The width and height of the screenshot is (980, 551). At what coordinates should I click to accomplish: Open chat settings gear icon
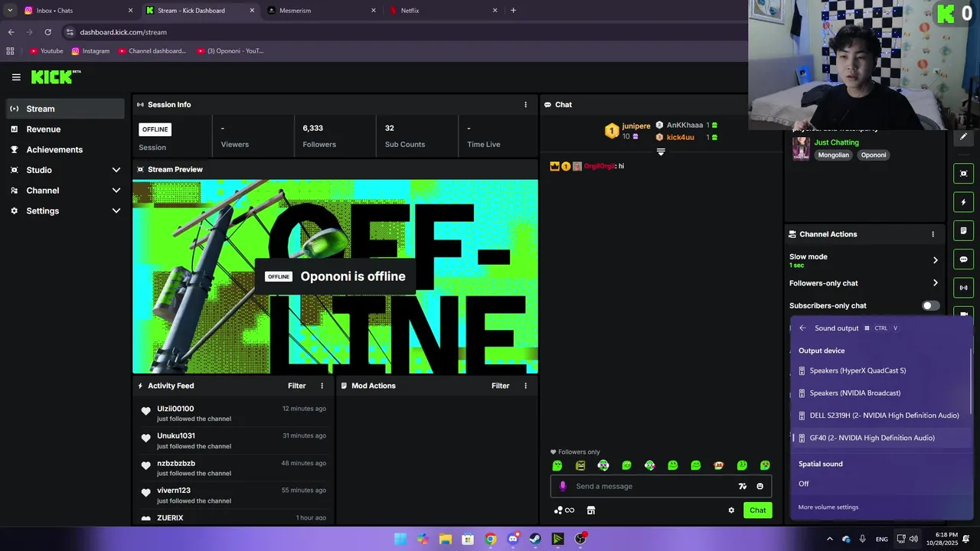pyautogui.click(x=731, y=510)
